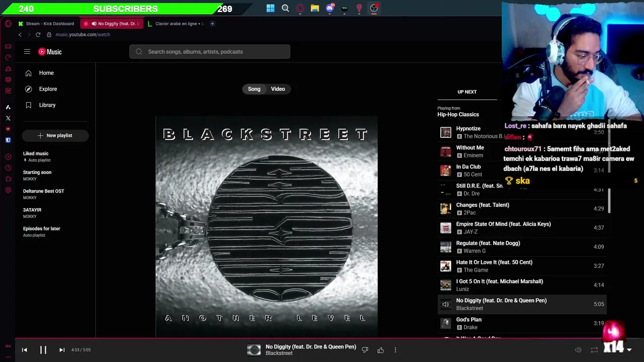Open the Opera menu logo button

8,24
